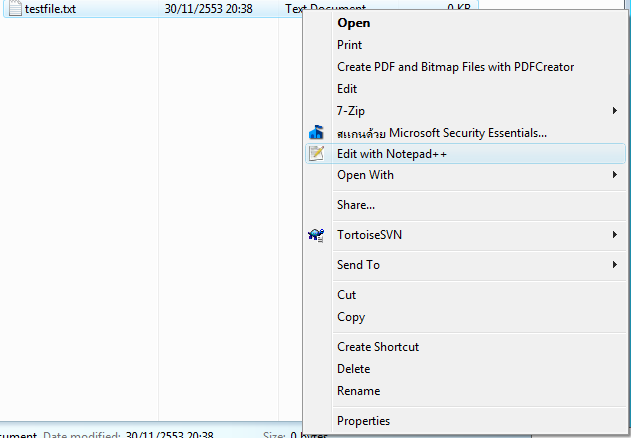Choose Create Shortcut menu entry
631x438 pixels.
tap(378, 347)
